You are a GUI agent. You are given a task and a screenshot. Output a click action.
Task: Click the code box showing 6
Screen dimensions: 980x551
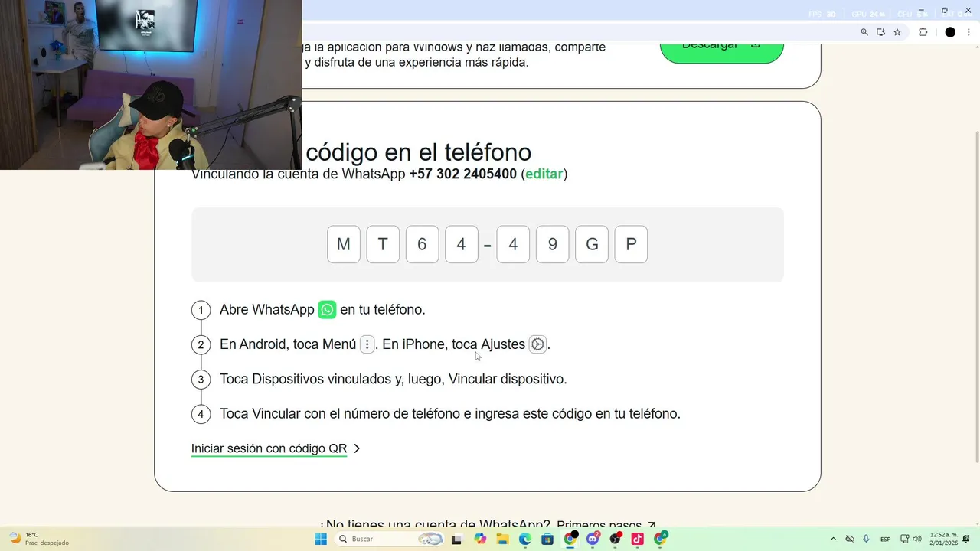click(422, 244)
